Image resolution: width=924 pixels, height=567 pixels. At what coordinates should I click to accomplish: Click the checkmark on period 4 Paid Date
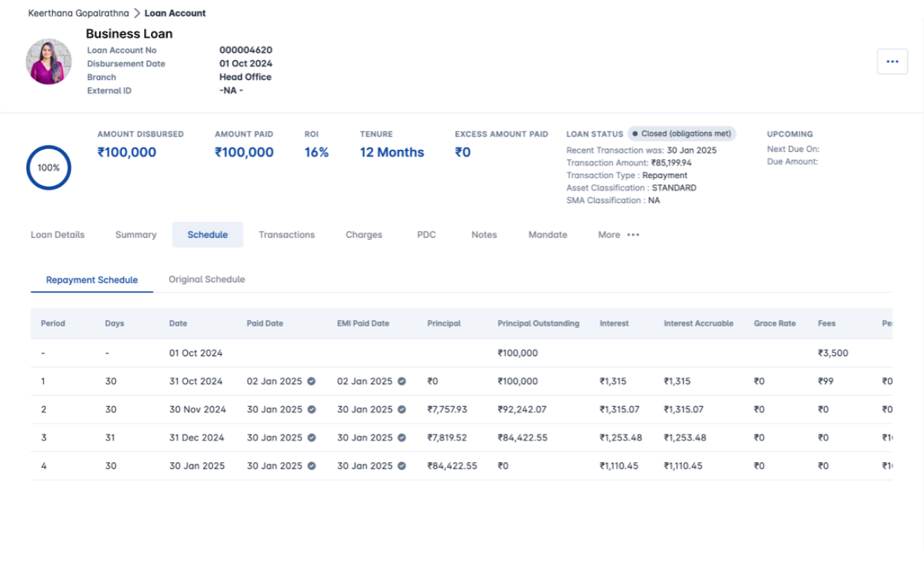click(x=310, y=465)
